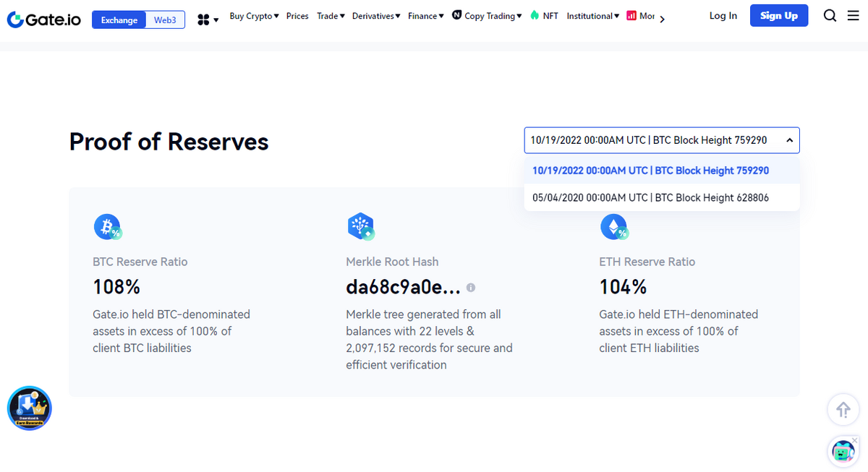Click the Merkle hash da68c9a0e... value
Viewport: 868px width, 472px height.
pyautogui.click(x=403, y=287)
